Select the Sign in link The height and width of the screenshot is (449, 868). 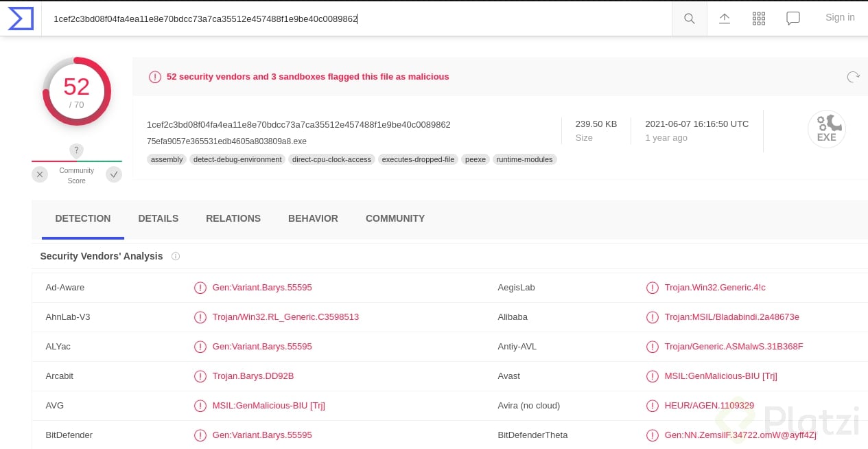(840, 18)
